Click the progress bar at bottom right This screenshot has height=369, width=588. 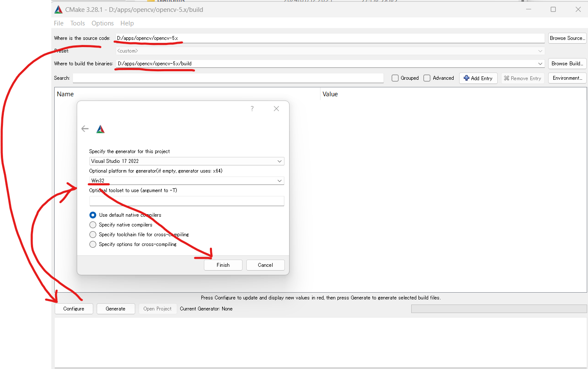[x=499, y=309]
